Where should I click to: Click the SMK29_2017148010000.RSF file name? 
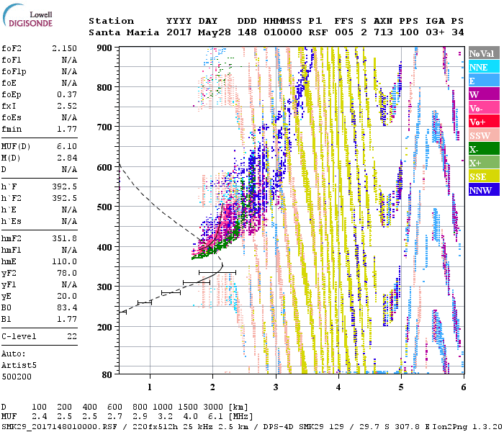[59, 426]
